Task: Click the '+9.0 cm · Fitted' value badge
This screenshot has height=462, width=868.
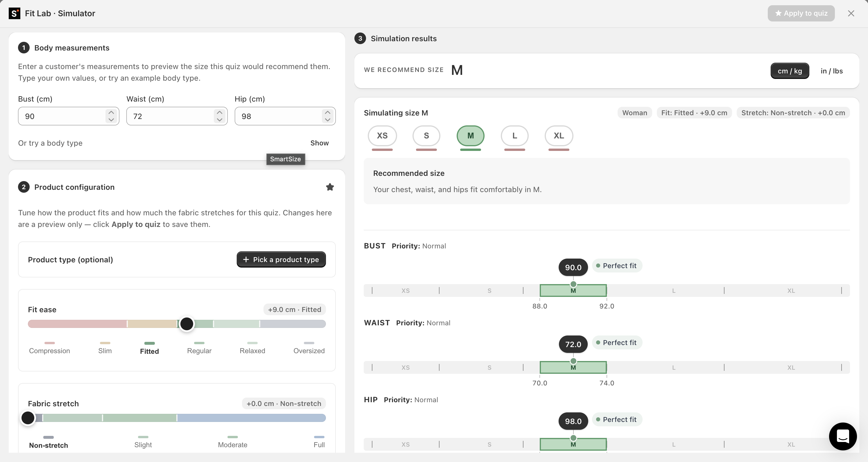Action: pyautogui.click(x=294, y=309)
